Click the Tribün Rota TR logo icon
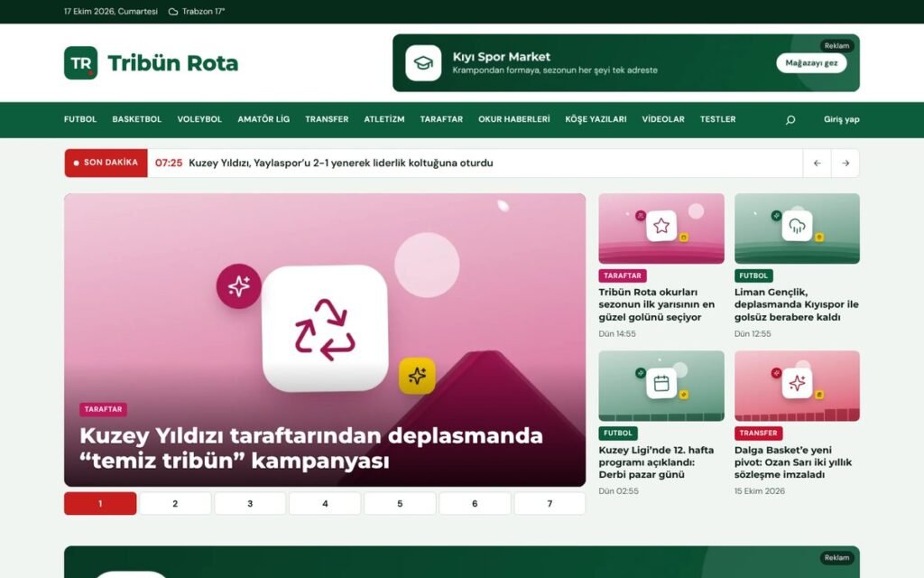The width and height of the screenshot is (924, 578). coord(80,63)
